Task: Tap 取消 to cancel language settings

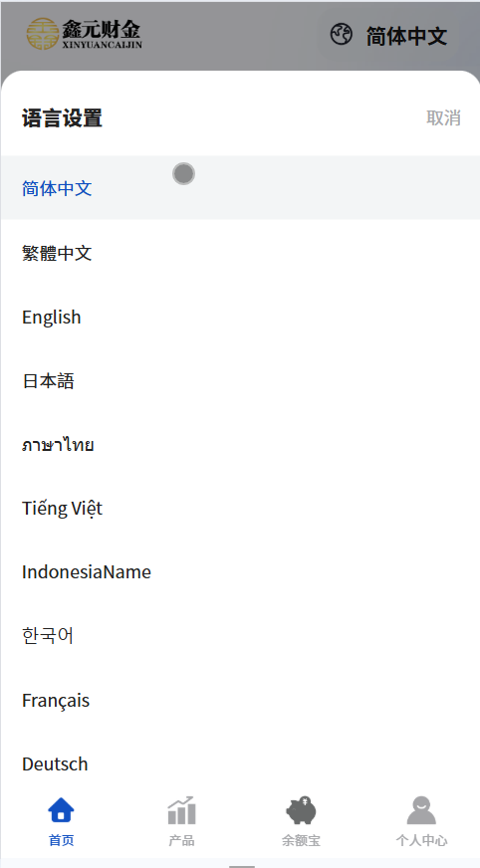Action: [x=443, y=117]
